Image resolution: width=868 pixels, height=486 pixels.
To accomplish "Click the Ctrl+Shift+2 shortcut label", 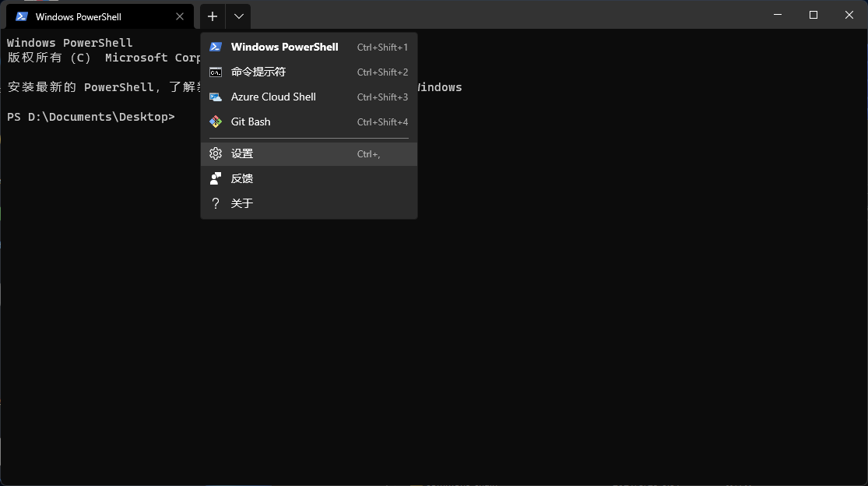I will [x=382, y=72].
